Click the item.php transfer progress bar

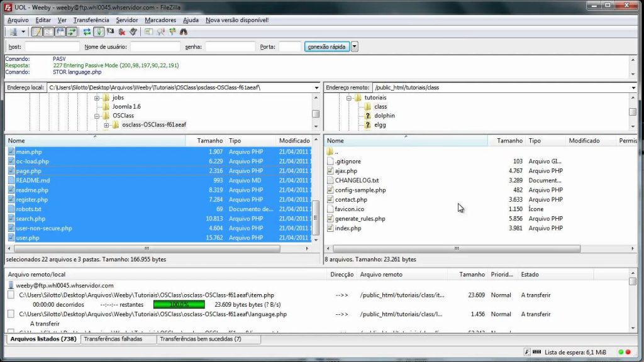pos(179,305)
